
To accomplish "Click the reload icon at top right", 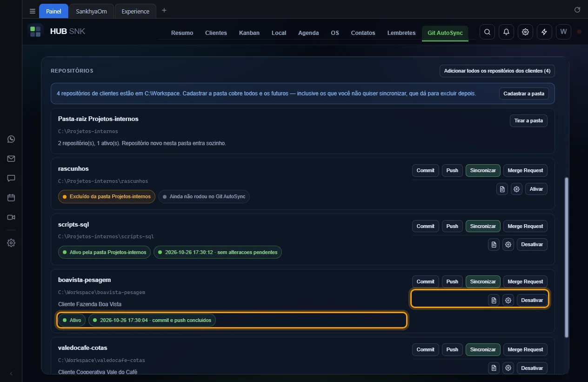I will click(x=577, y=10).
